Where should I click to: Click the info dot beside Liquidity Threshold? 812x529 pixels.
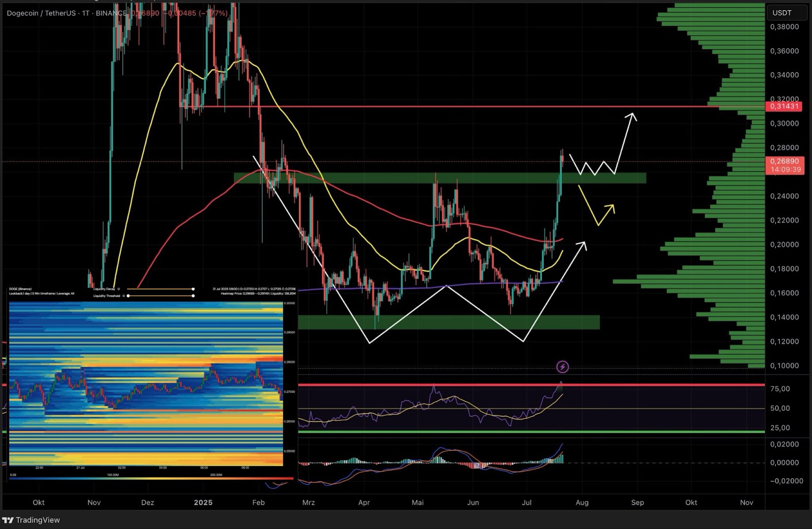tap(123, 296)
